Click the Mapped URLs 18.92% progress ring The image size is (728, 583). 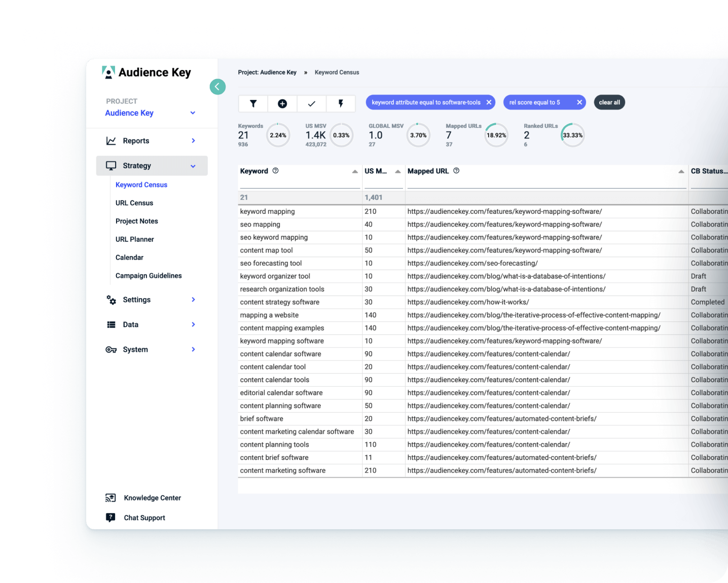tap(496, 135)
